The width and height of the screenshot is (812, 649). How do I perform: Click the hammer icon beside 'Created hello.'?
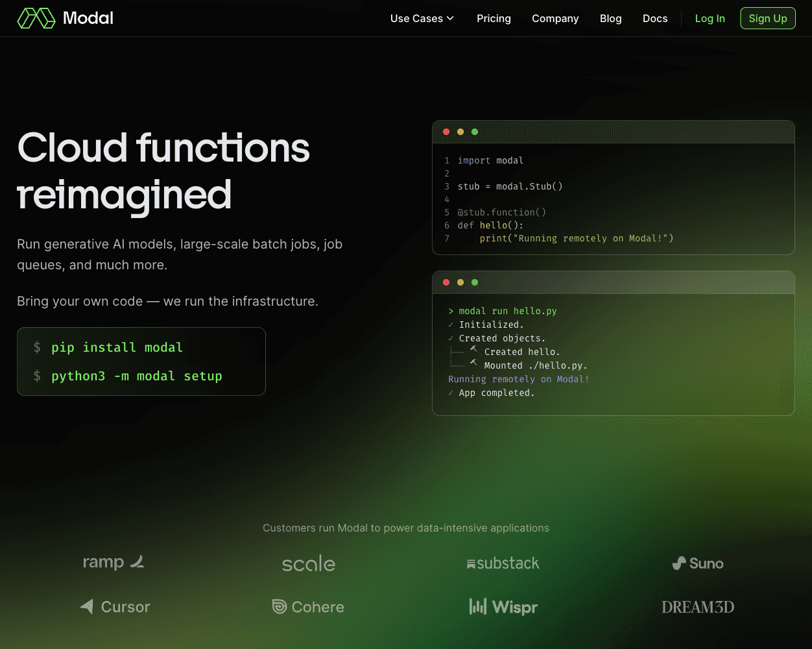click(x=474, y=350)
